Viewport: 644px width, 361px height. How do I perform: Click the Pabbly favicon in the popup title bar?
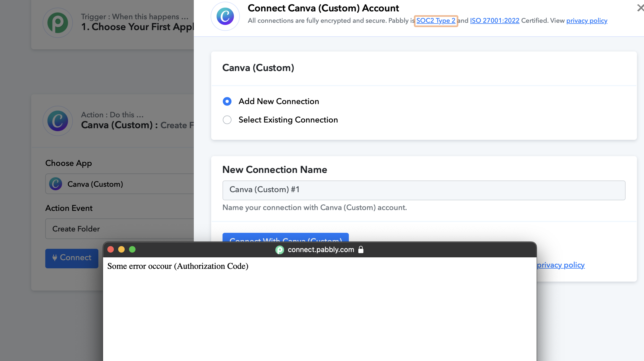[x=280, y=250]
